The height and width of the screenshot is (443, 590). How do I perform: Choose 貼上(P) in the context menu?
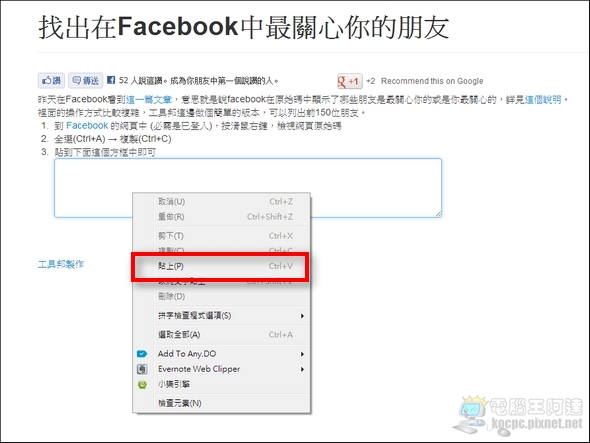pyautogui.click(x=225, y=266)
